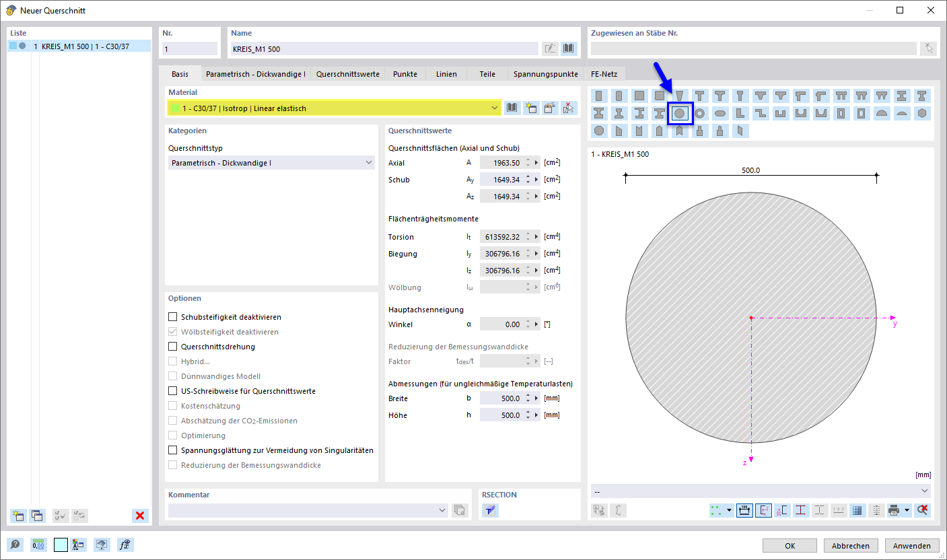Duplicate the selected section in Liste

pos(36,516)
